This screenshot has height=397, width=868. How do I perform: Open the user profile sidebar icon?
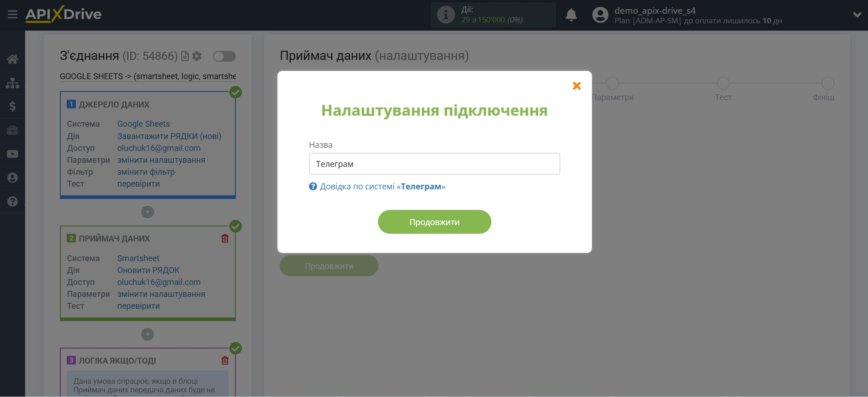click(x=12, y=178)
